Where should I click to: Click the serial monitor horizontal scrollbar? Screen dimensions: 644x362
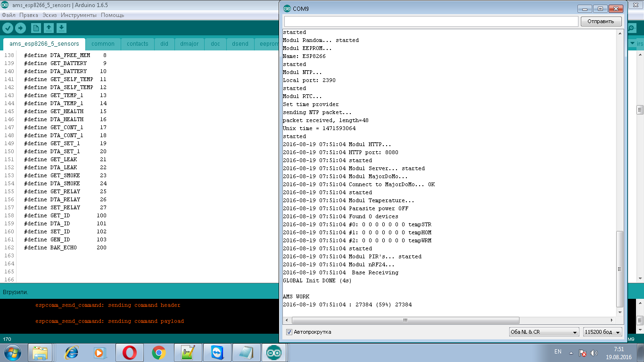coord(405,320)
